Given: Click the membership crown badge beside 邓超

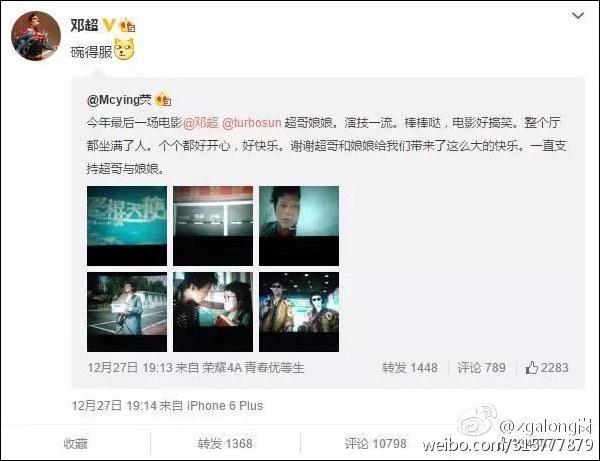Looking at the screenshot, I should [x=127, y=26].
